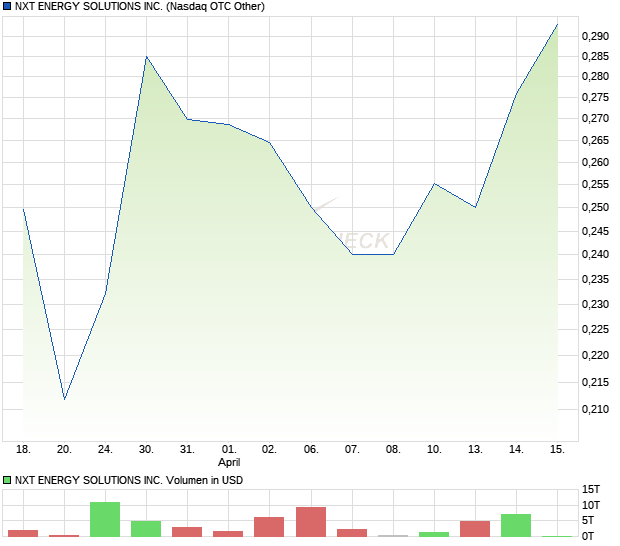Click the blue legend square beside NXT ENERGY SOLUTIONS
Viewport: 620px width, 546px height.
click(x=7, y=7)
